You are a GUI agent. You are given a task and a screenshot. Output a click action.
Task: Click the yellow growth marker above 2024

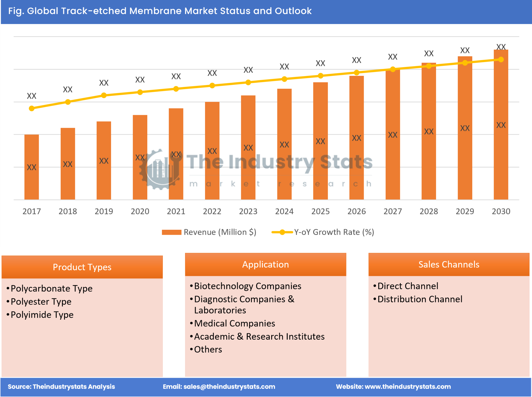[284, 79]
